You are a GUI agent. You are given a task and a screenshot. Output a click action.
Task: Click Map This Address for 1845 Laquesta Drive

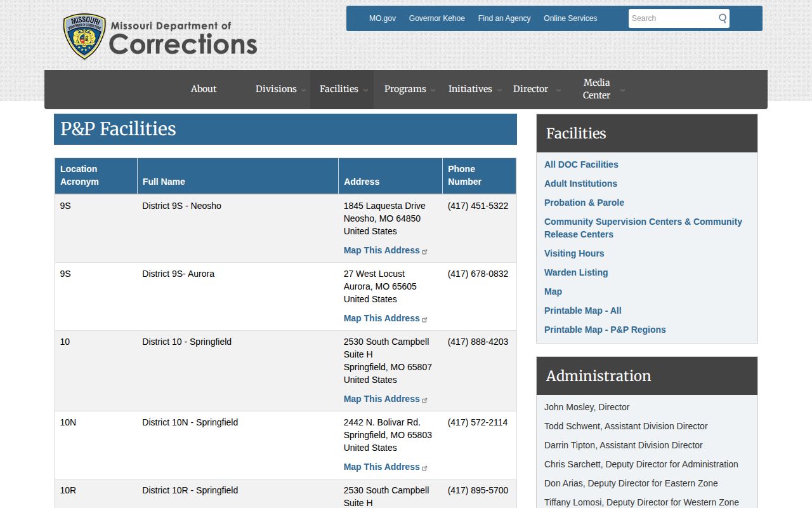(382, 250)
